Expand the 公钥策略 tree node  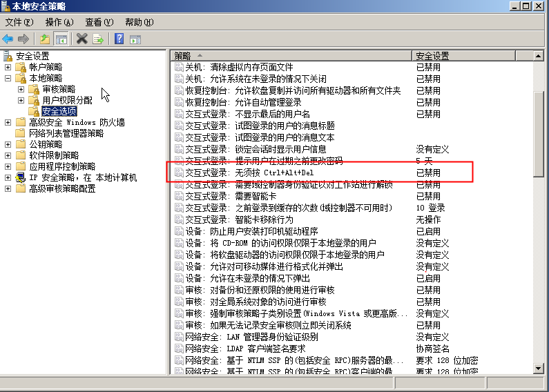[8, 144]
